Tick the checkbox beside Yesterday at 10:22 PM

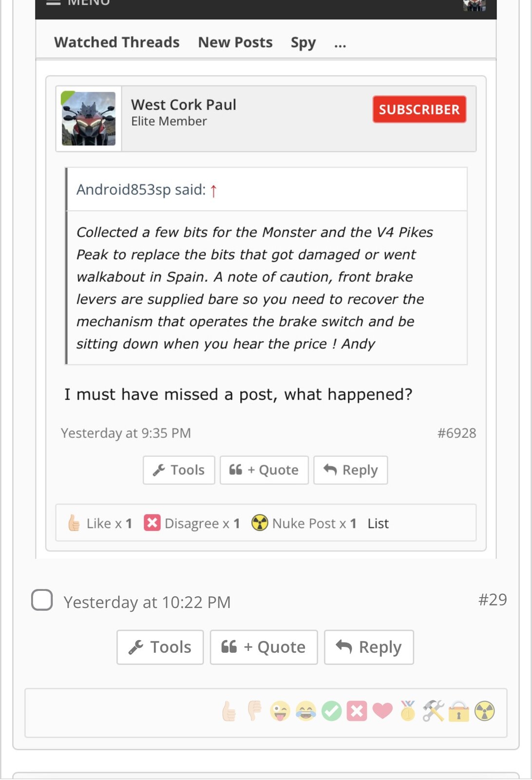(x=42, y=600)
